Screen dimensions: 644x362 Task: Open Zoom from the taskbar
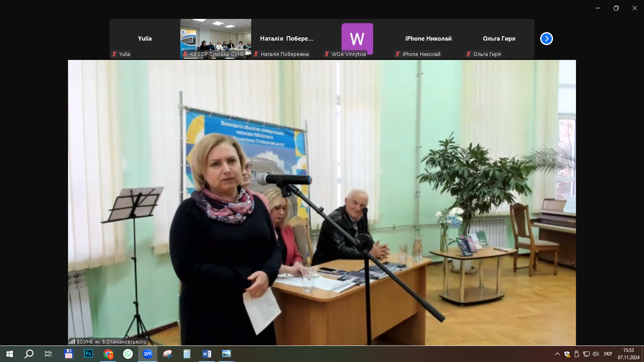pos(148,354)
